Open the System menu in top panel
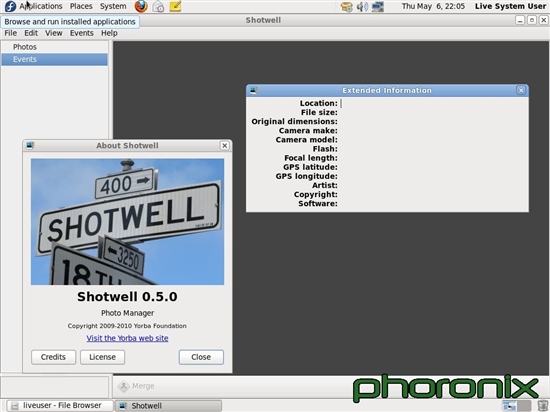 click(x=113, y=6)
